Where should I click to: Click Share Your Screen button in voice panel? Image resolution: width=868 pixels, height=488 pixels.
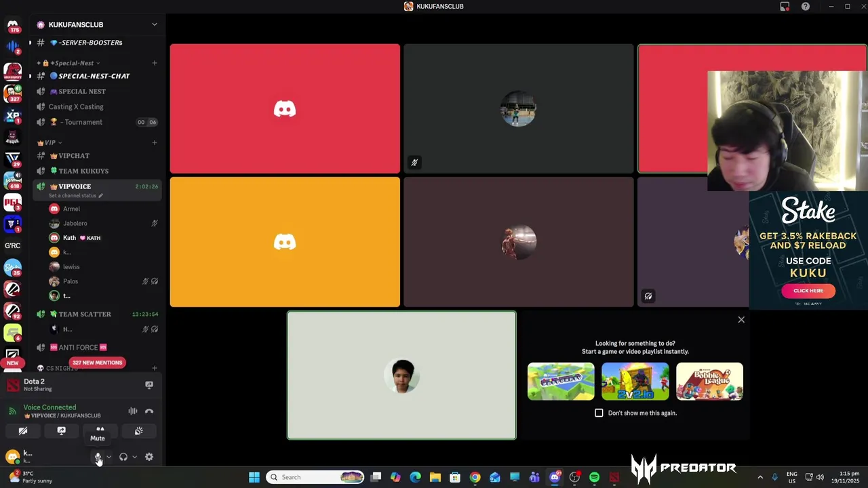coord(61,431)
